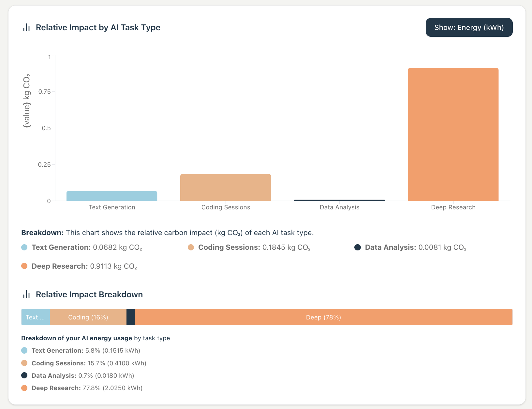
Task: Select the dark Data Analysis sliver in stacked bar
Action: 131,317
